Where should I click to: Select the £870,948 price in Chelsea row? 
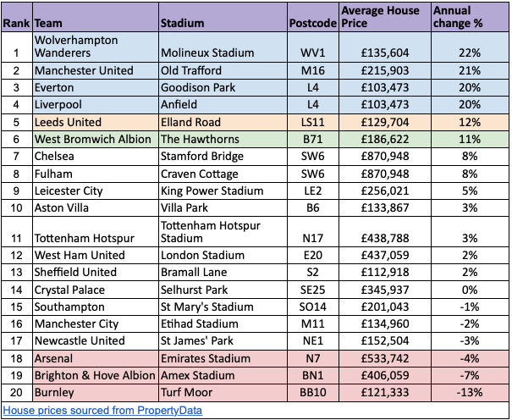point(385,156)
